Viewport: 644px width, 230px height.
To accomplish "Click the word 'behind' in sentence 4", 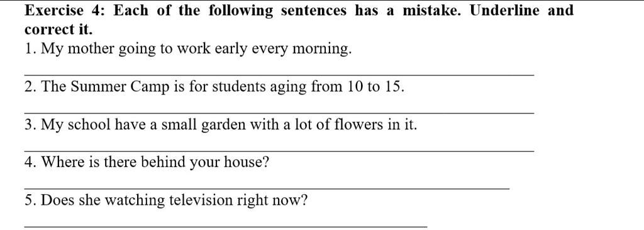I will (x=164, y=162).
